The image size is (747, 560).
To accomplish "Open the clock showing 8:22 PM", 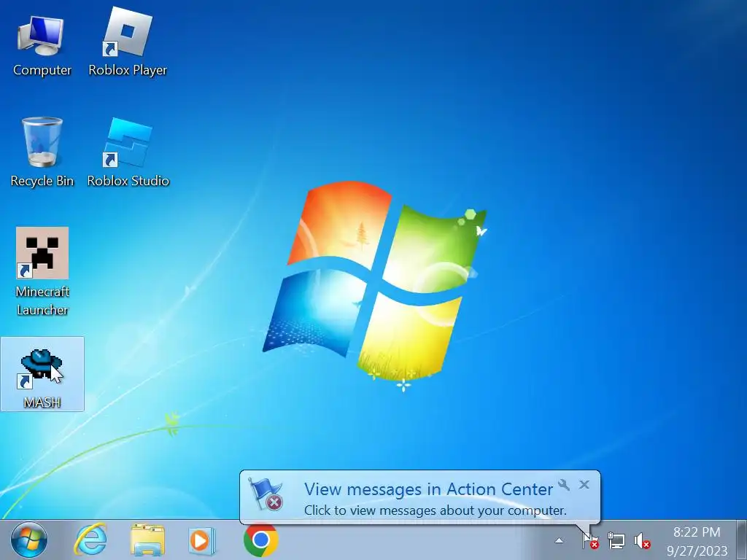I will 697,532.
